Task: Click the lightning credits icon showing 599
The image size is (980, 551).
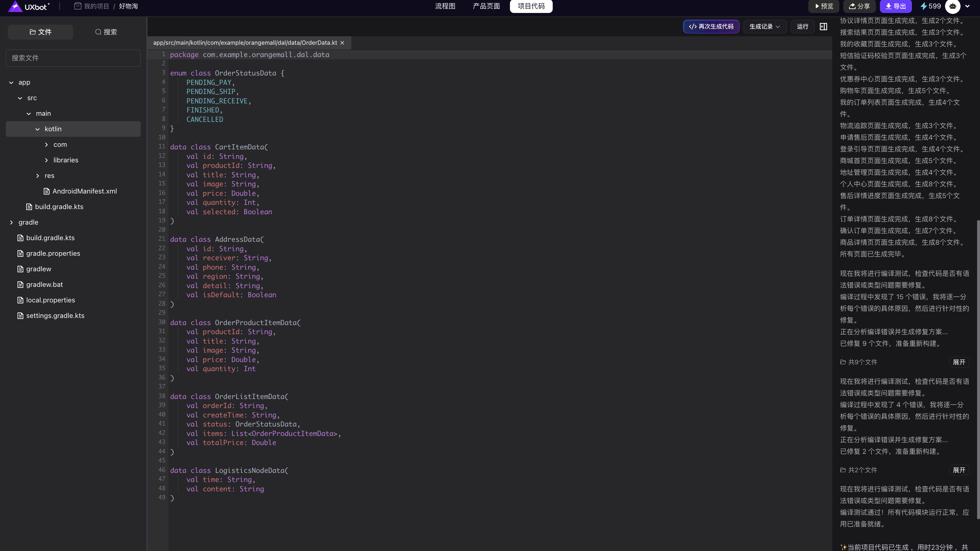Action: point(923,6)
